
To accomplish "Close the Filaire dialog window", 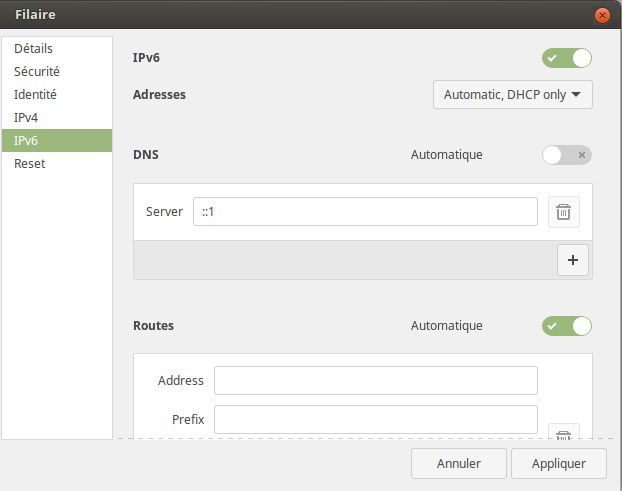I will click(x=602, y=15).
